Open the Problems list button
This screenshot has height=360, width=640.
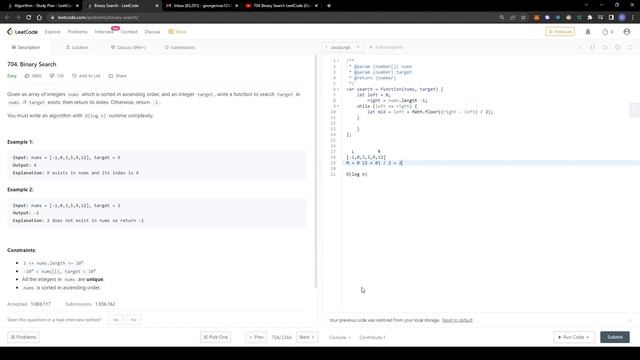point(23,337)
